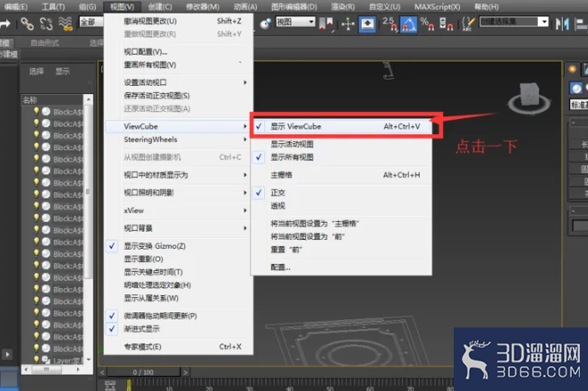Open Edit Named Selection Sets icon
This screenshot has width=588, height=391.
tap(468, 24)
